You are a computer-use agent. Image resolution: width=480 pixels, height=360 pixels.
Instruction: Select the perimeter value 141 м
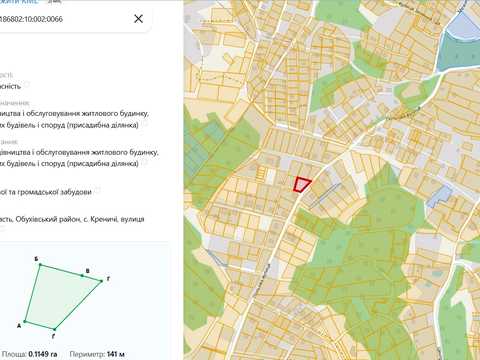coord(115,354)
